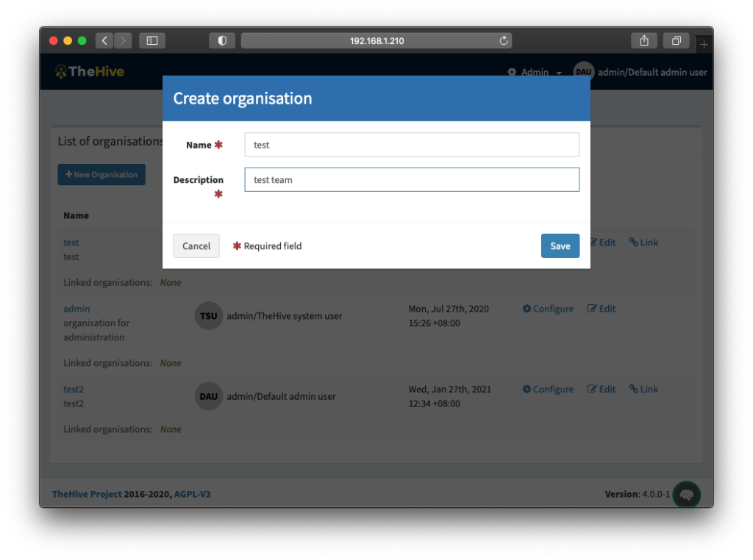Click the Name input field

[x=412, y=145]
